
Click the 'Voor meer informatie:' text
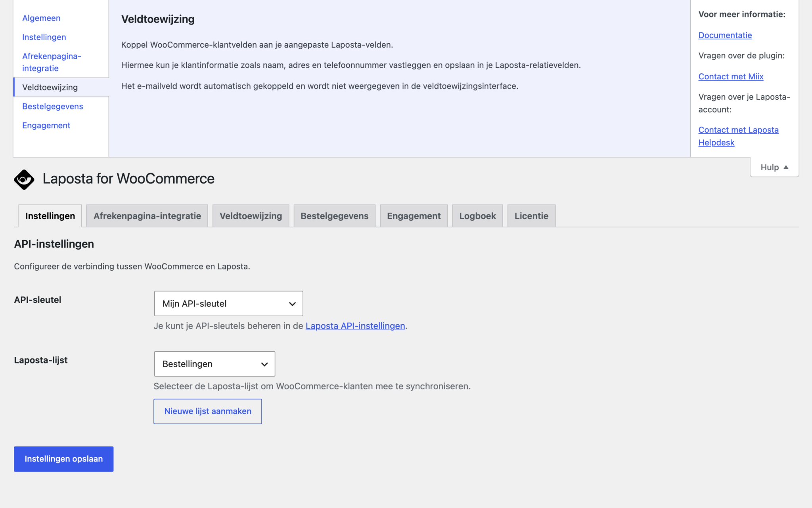coord(742,14)
